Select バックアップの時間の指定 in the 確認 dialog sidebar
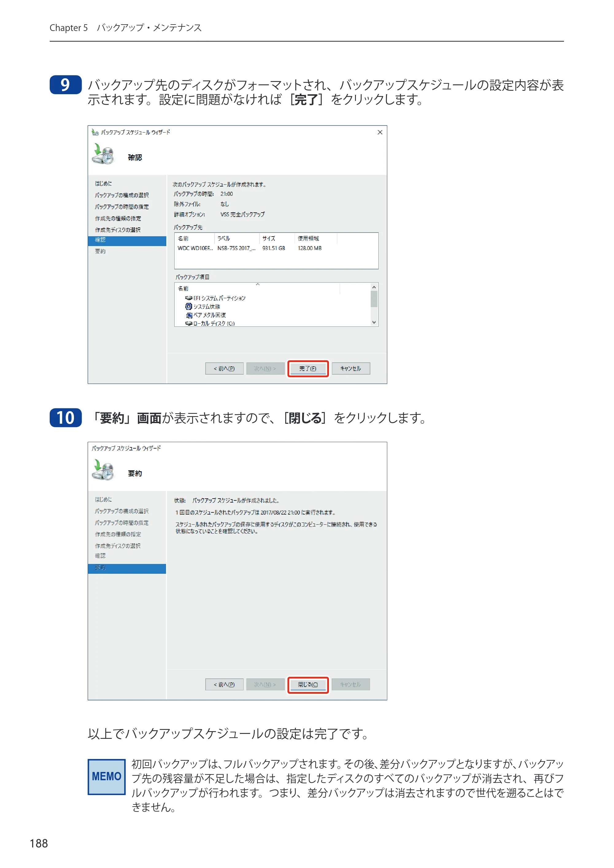This screenshot has width=614, height=868. [122, 207]
